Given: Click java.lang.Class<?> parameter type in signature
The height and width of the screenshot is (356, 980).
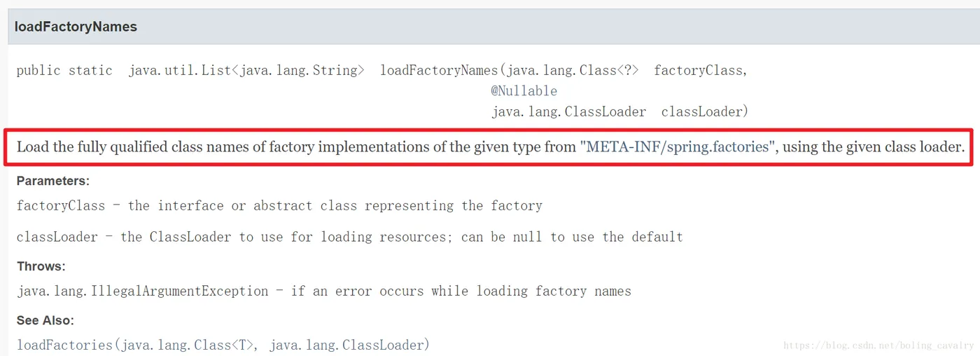Looking at the screenshot, I should click(572, 71).
